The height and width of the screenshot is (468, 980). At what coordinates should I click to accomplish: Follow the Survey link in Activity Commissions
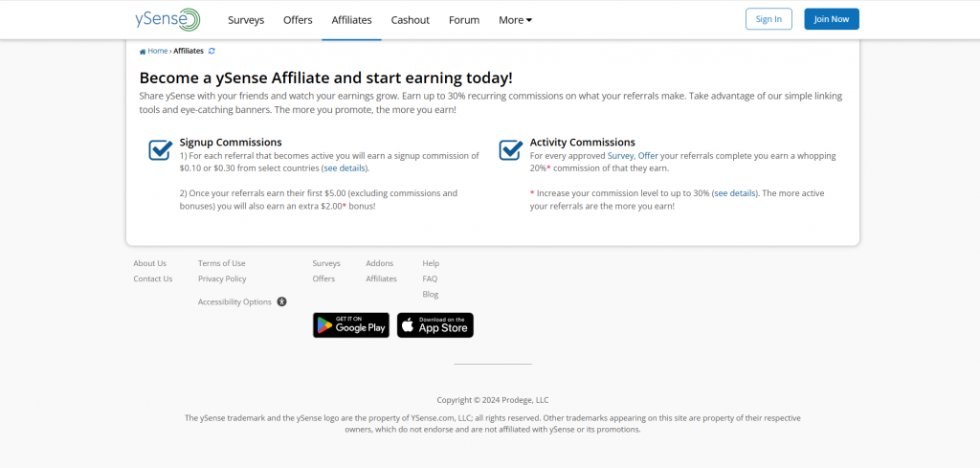pyautogui.click(x=620, y=156)
